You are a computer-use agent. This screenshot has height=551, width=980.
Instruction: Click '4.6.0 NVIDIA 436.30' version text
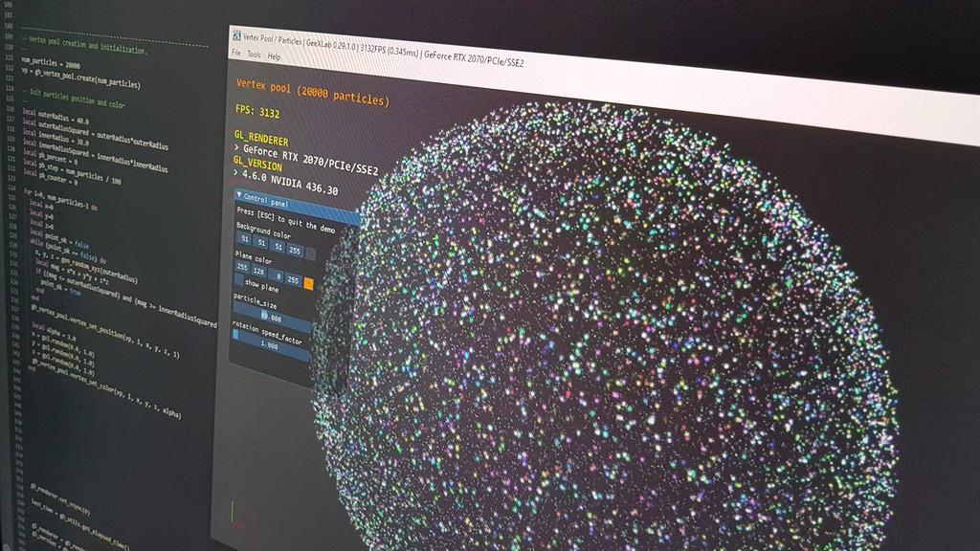point(290,182)
